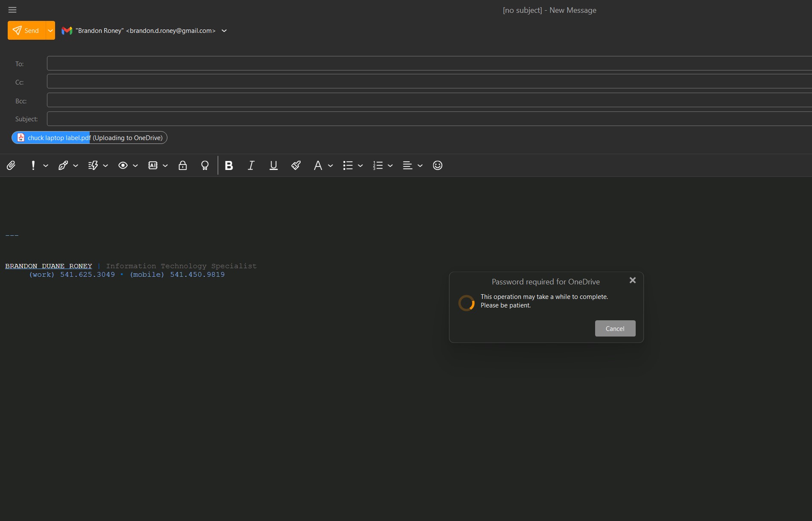This screenshot has height=521, width=812.
Task: Cancel the OneDrive password operation
Action: coord(615,328)
